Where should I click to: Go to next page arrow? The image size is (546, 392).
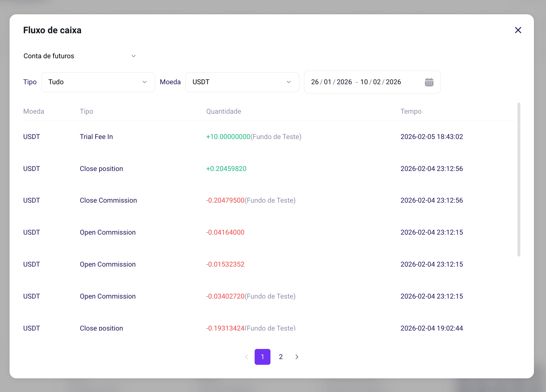point(297,357)
